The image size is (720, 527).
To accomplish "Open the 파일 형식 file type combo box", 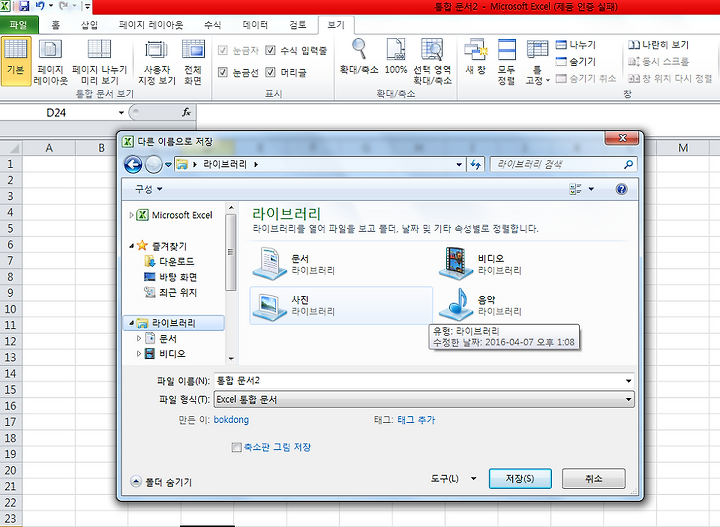I will pos(424,399).
